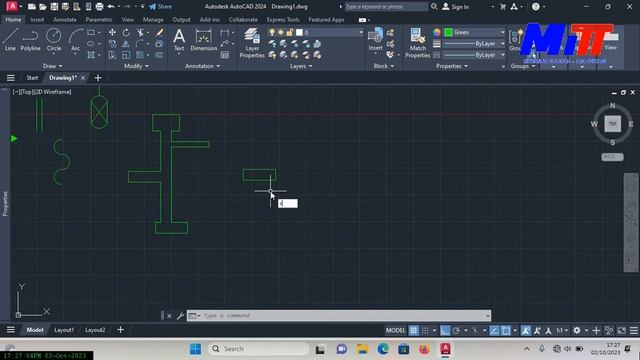Toggle snap mode in status bar
This screenshot has width=640, height=360.
pyautogui.click(x=425, y=330)
